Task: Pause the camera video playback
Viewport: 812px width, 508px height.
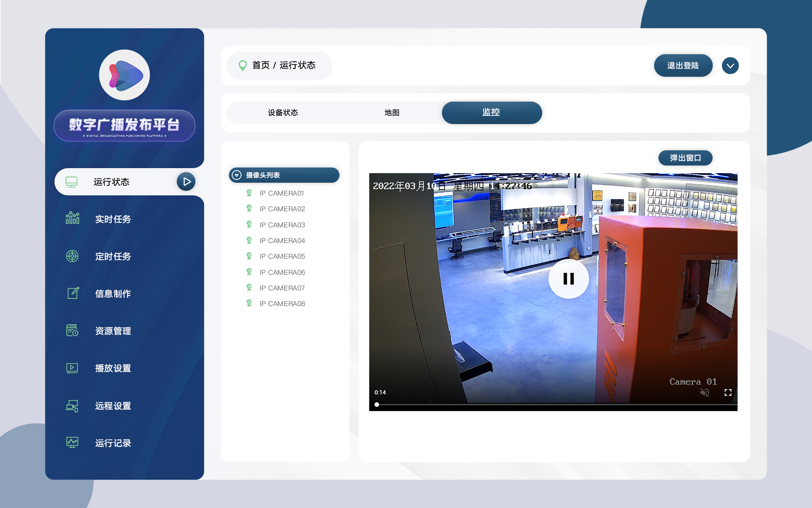Action: pyautogui.click(x=568, y=279)
